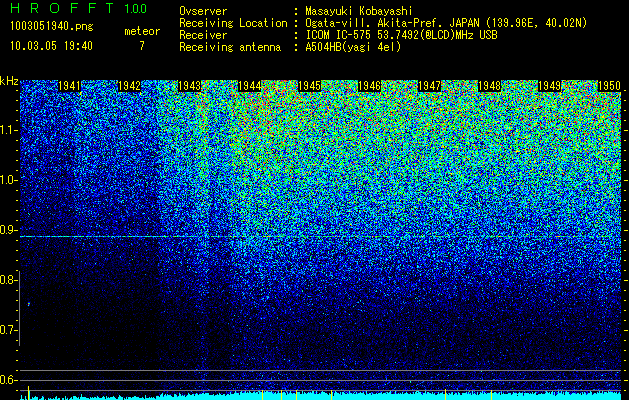Click the meteor count value 7
629x400 pixels.
142,46
